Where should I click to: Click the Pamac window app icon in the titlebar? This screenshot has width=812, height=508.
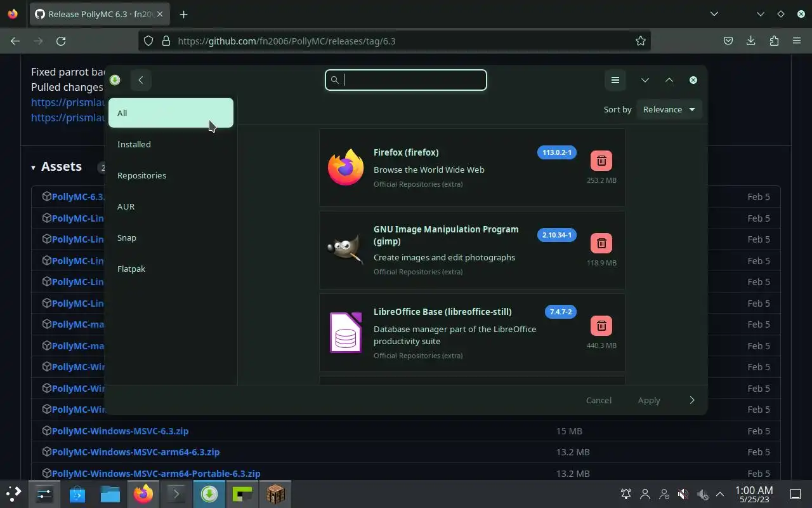[x=115, y=80]
